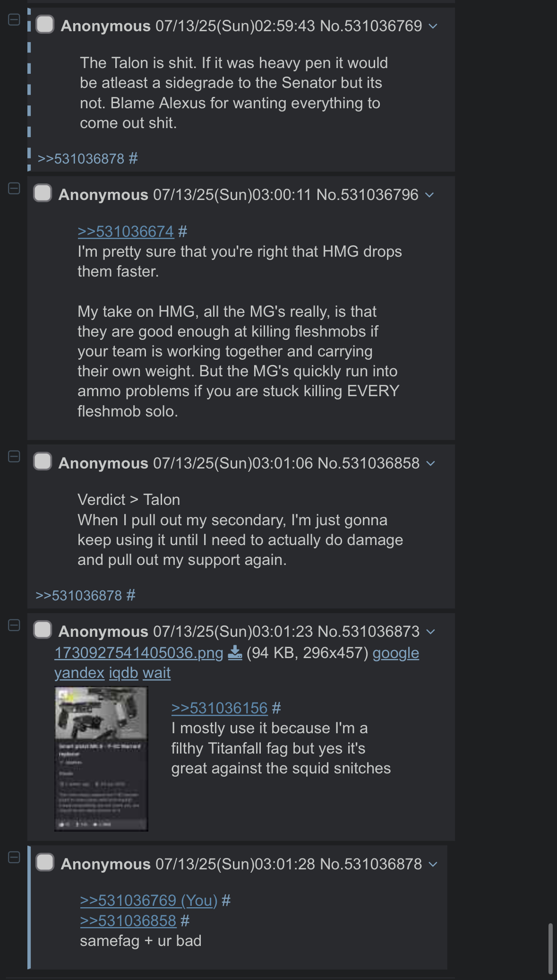
Task: Download file 1730927541405036.png via download icon
Action: pos(235,653)
